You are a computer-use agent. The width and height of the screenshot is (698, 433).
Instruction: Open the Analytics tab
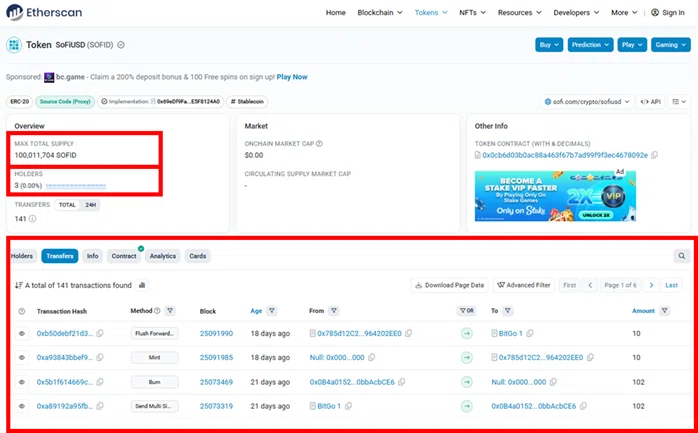tap(162, 256)
